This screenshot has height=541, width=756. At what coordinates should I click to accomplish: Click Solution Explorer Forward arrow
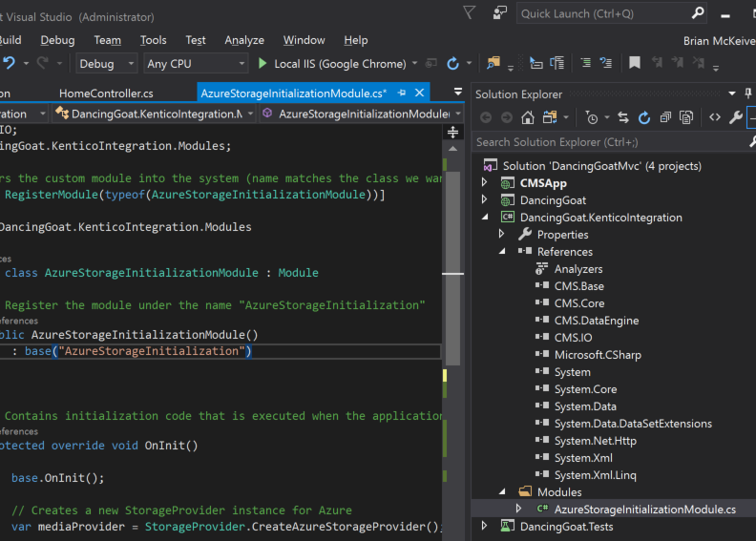pos(506,117)
